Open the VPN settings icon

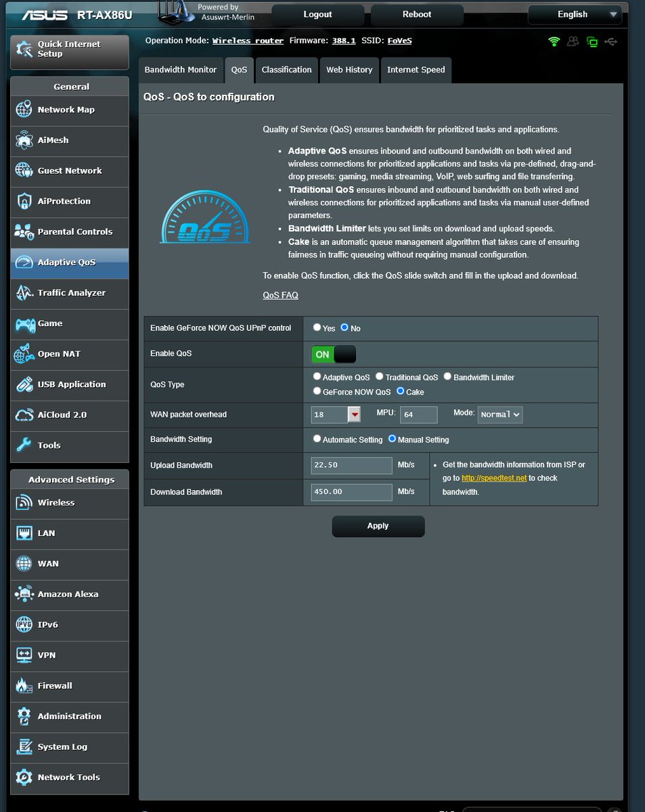click(x=24, y=655)
